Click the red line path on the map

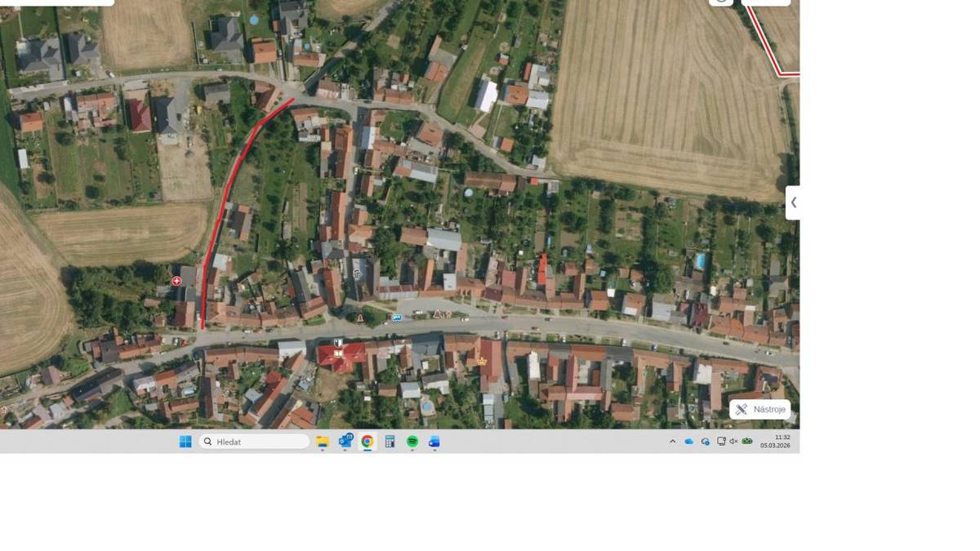[x=225, y=204]
